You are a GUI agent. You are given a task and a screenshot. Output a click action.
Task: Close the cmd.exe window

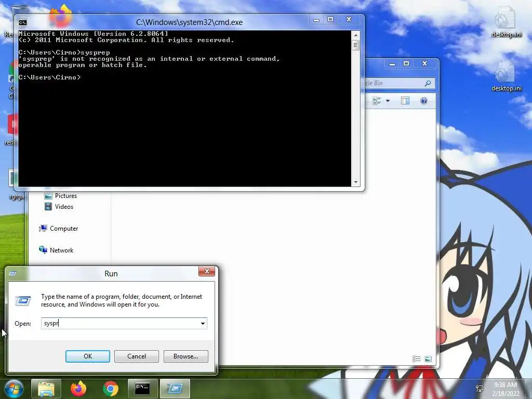[349, 20]
